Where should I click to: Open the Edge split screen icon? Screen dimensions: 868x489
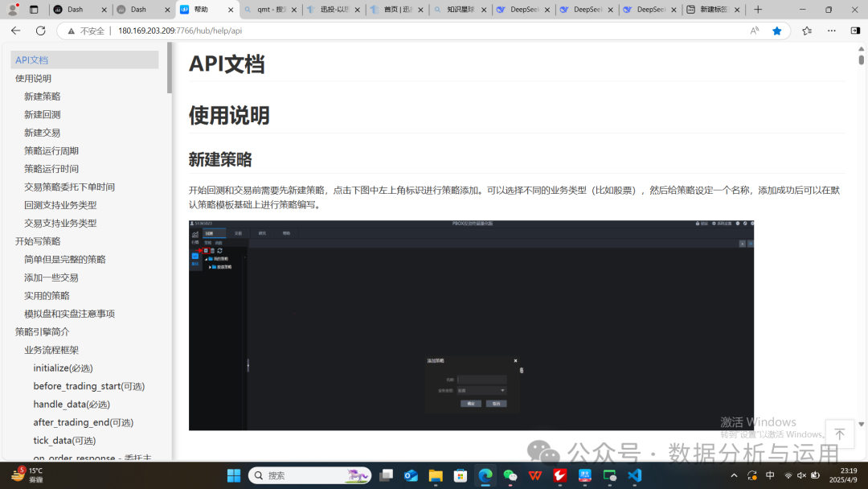854,30
